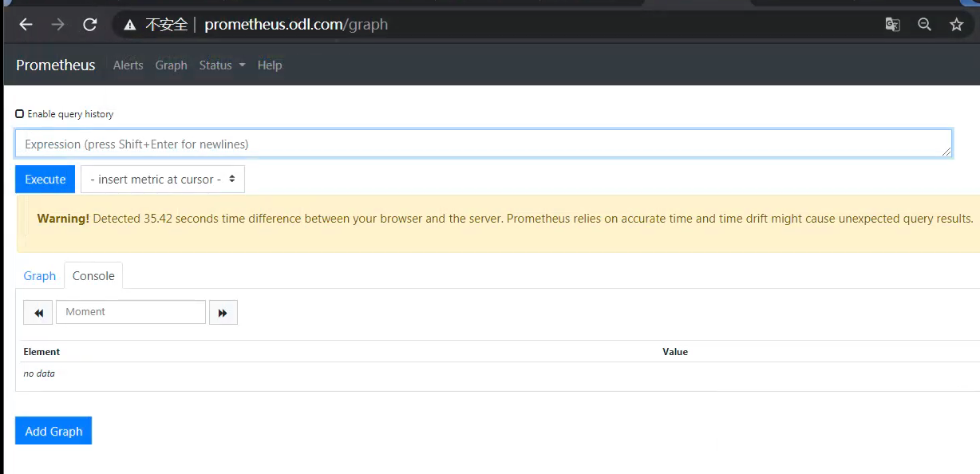Open the Alerts page
The image size is (980, 474).
click(x=128, y=65)
